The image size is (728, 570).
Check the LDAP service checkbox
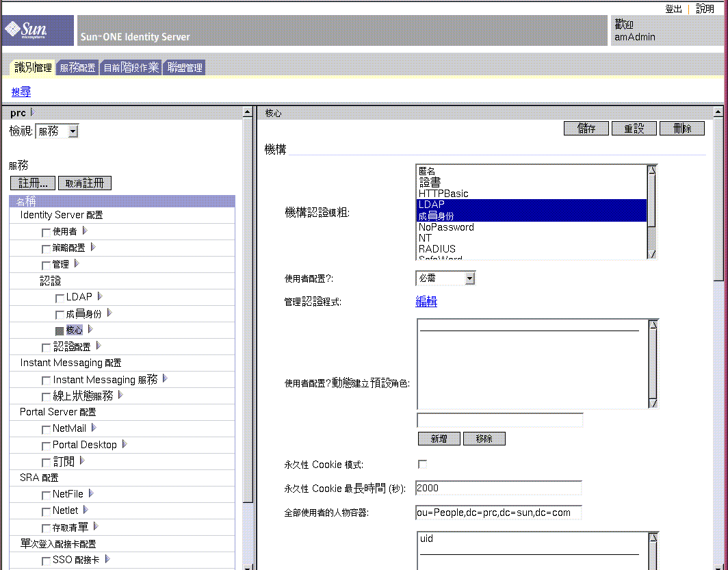point(60,298)
